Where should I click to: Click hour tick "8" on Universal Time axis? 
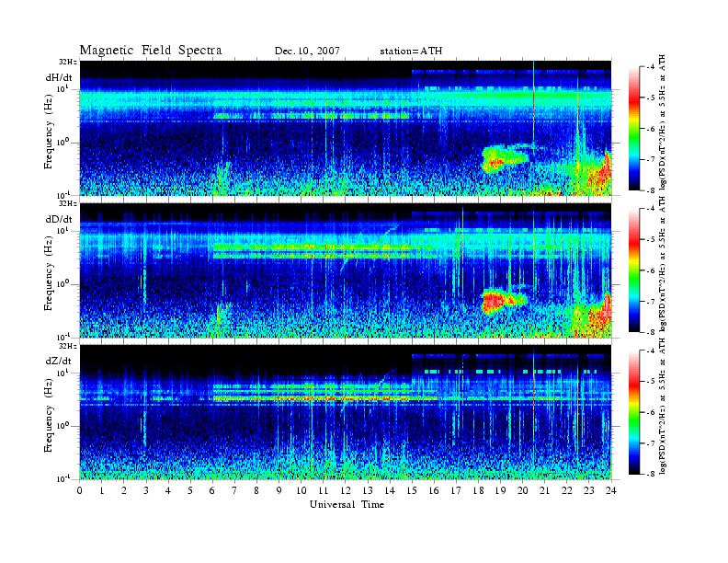[256, 490]
